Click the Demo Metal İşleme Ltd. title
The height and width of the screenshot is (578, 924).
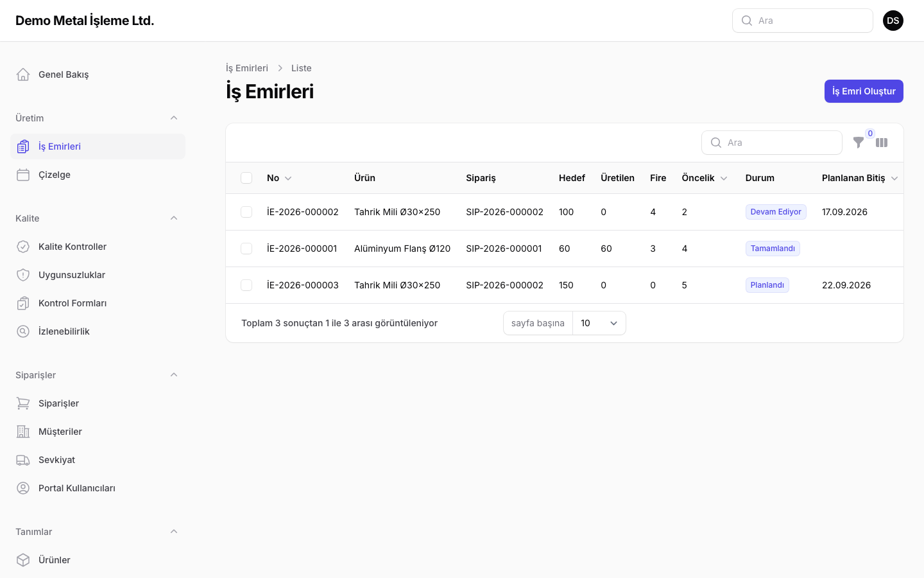click(85, 21)
